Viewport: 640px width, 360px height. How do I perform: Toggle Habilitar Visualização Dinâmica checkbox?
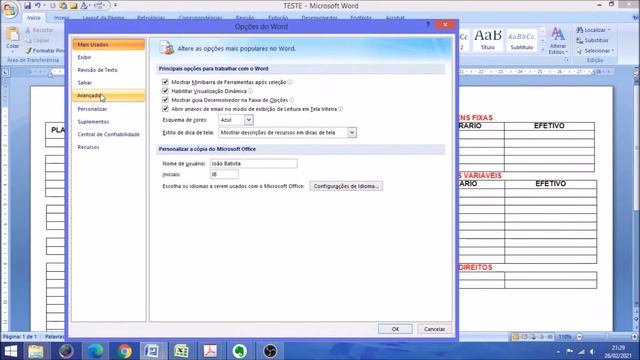coord(165,91)
